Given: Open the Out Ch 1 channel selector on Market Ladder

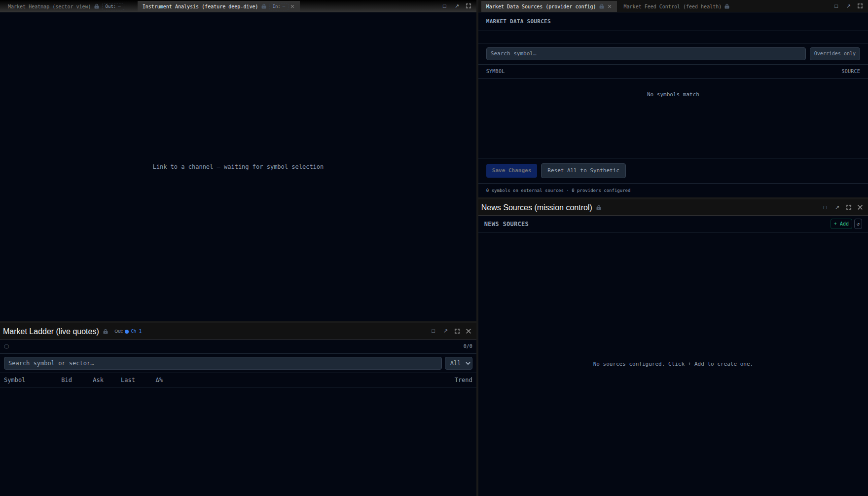Looking at the screenshot, I should pyautogui.click(x=128, y=331).
